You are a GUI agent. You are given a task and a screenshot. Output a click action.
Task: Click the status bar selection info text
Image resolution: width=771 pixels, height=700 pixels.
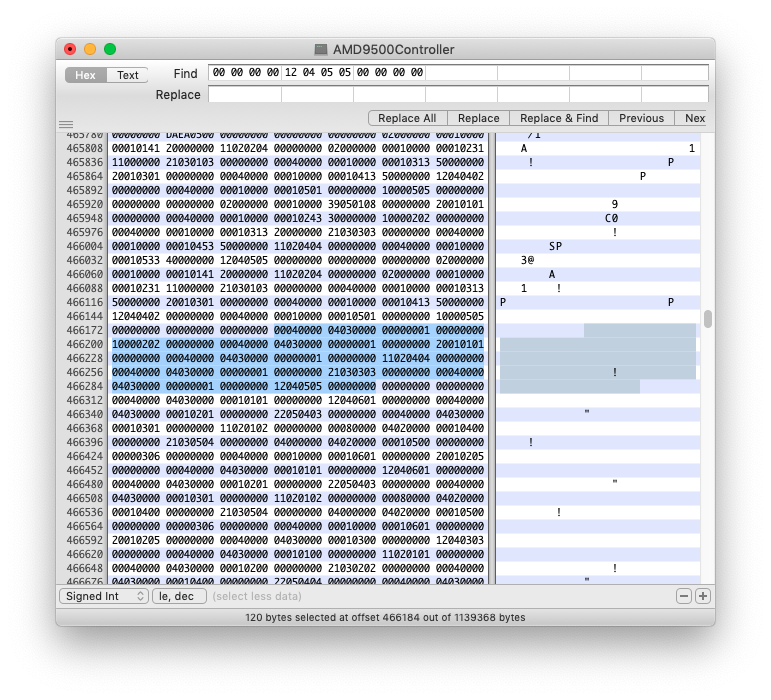point(385,617)
